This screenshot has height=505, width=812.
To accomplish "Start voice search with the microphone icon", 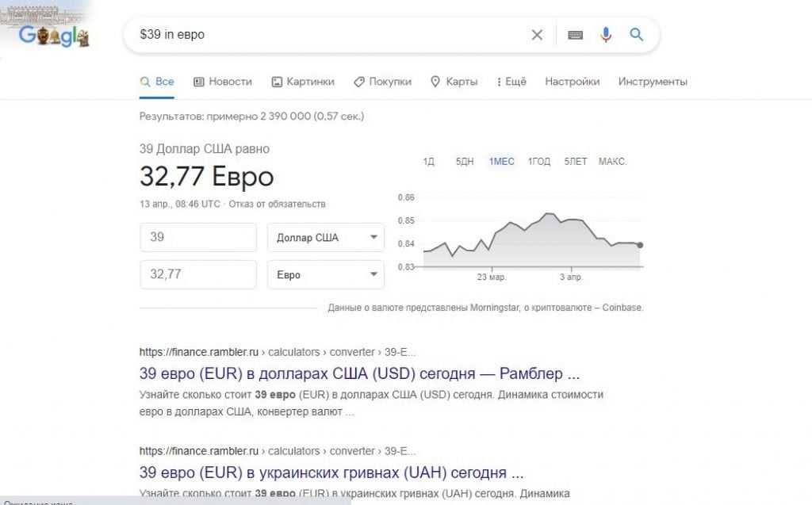I will click(x=606, y=35).
